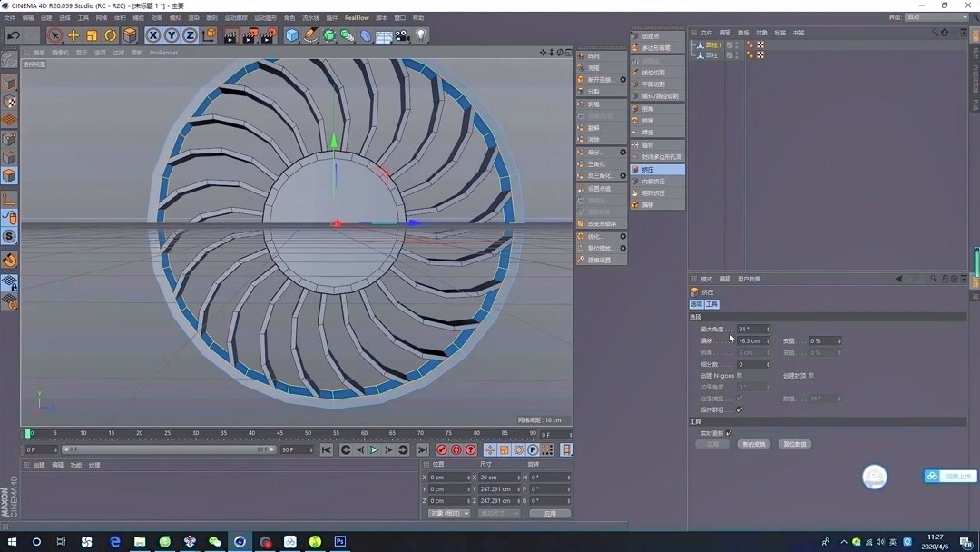Click the cube icon to add a primitive
The width and height of the screenshot is (980, 552).
290,34
